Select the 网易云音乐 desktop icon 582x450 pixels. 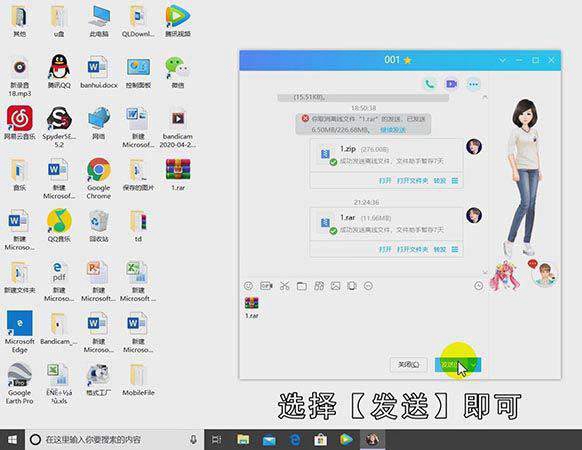[x=20, y=123]
